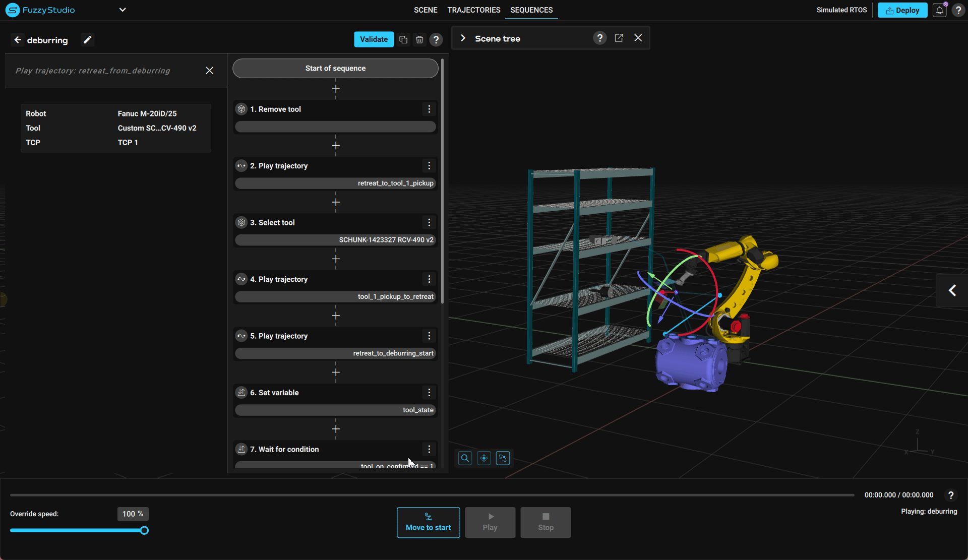This screenshot has height=560, width=968.
Task: Switch to the SCENE tab
Action: click(x=425, y=10)
